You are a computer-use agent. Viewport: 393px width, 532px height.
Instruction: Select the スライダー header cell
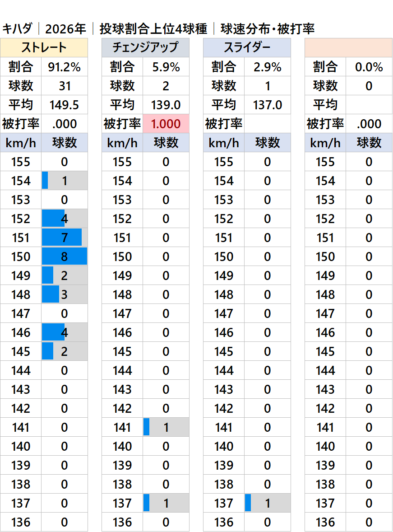[247, 48]
